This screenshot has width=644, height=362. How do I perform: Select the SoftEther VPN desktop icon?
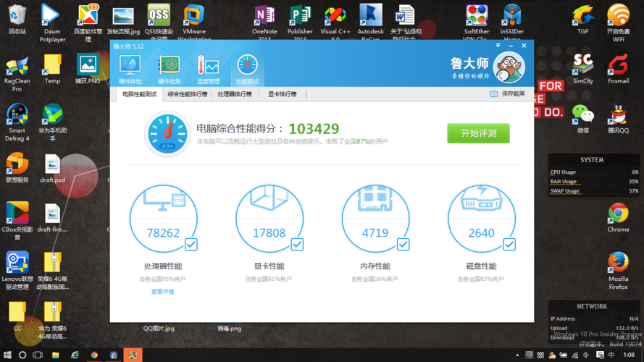click(477, 22)
